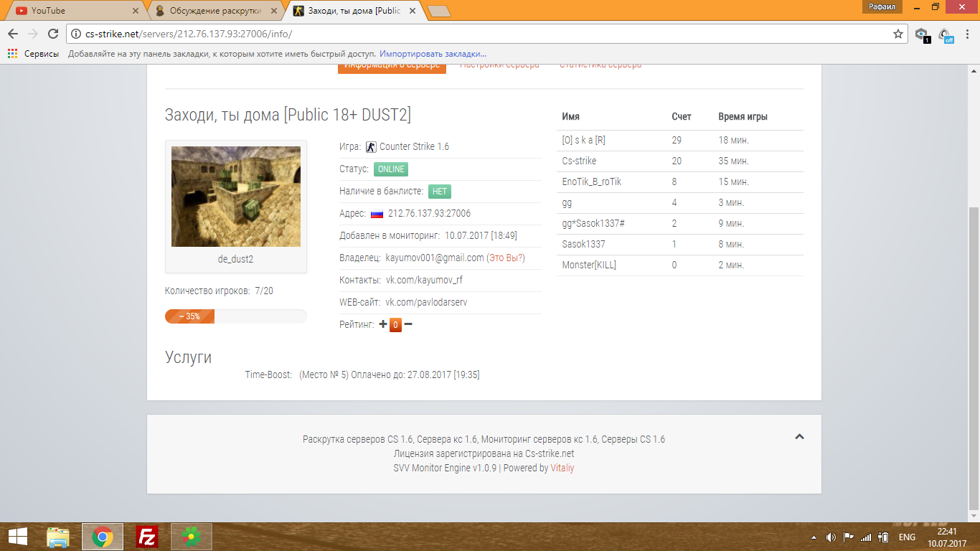This screenshot has width=980, height=551.
Task: Close the YouTube tab
Action: coord(135,11)
